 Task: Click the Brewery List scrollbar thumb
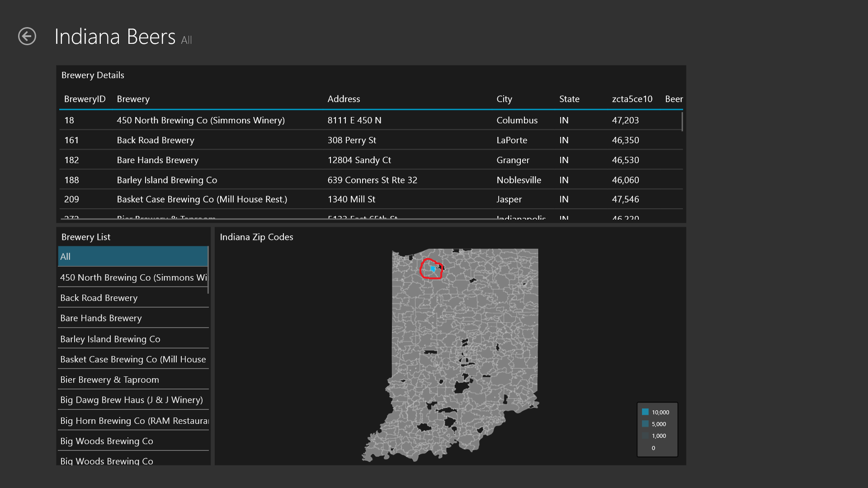tap(208, 269)
